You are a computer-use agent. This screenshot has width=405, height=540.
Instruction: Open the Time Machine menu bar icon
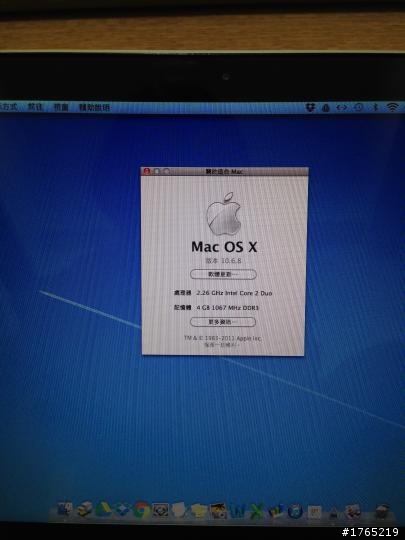pos(358,107)
